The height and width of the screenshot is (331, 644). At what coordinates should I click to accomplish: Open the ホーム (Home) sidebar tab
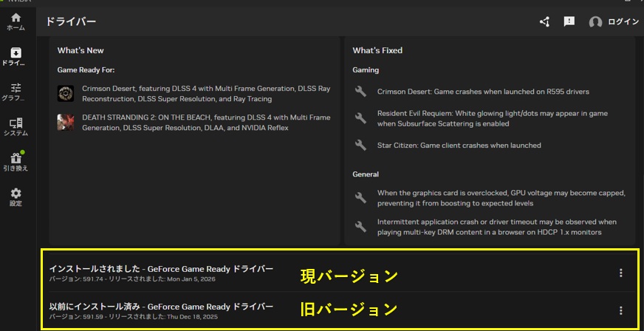click(16, 21)
